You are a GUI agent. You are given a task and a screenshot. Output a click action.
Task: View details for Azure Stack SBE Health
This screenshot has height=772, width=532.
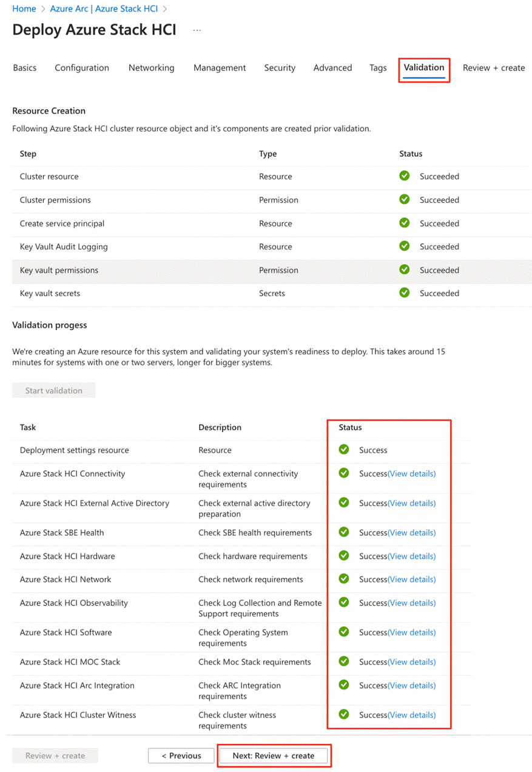[x=412, y=532]
